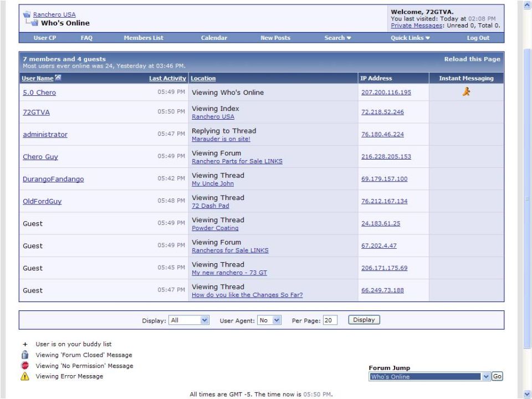Open Powder Coating thread link

(x=215, y=228)
